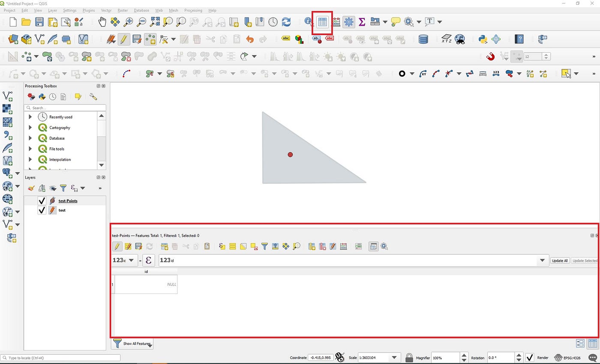The image size is (600, 364).
Task: Toggle the scale lock icon
Action: 409,358
